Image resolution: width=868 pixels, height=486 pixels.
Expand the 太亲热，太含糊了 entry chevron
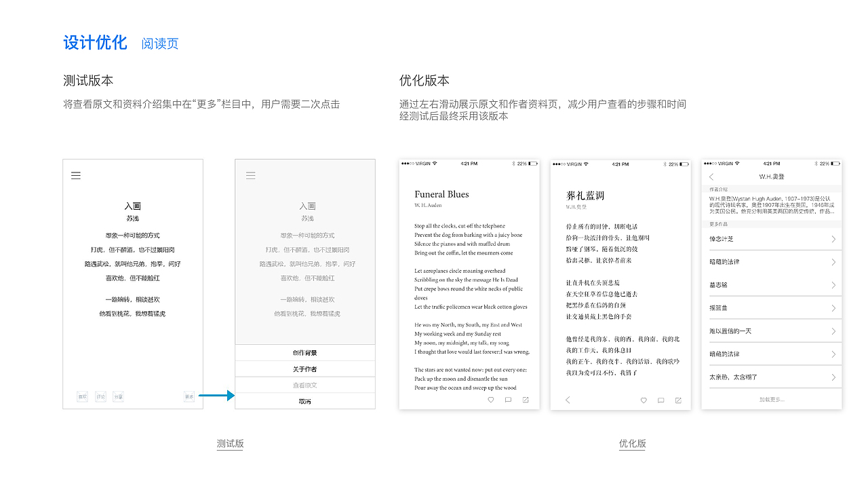click(x=835, y=377)
